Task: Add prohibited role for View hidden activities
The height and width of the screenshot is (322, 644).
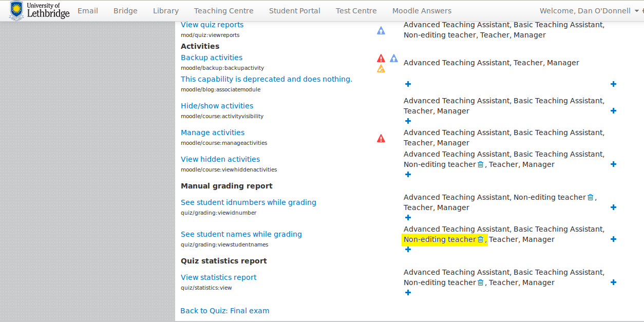Action: click(613, 164)
